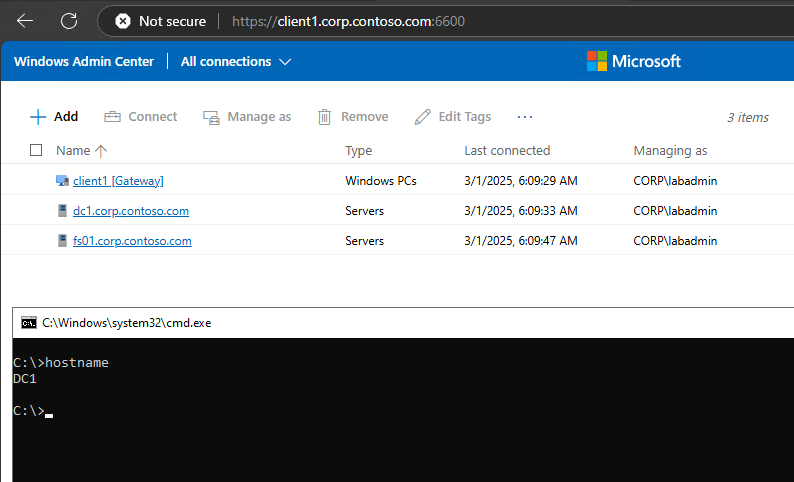Click the client1 Gateway PC icon
794x482 pixels.
(62, 181)
